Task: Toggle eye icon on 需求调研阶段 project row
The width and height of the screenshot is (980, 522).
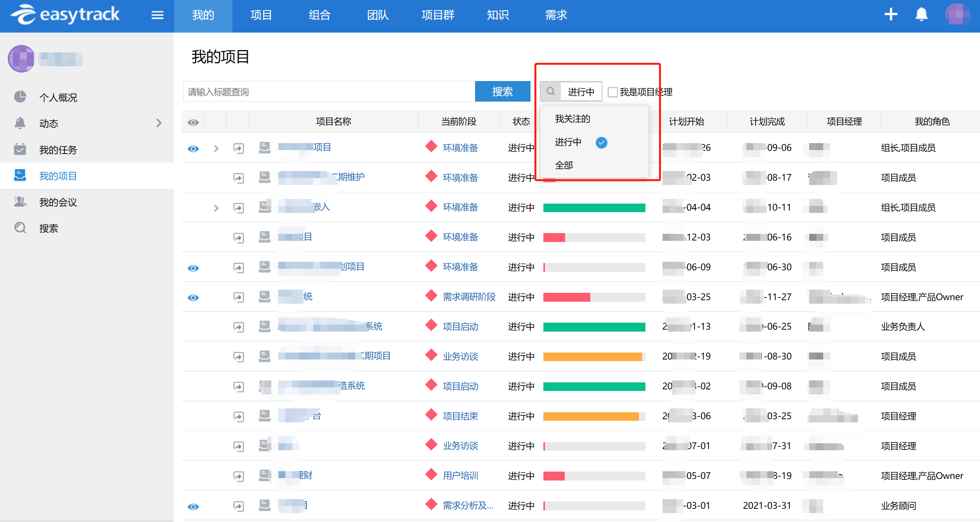Action: (193, 297)
